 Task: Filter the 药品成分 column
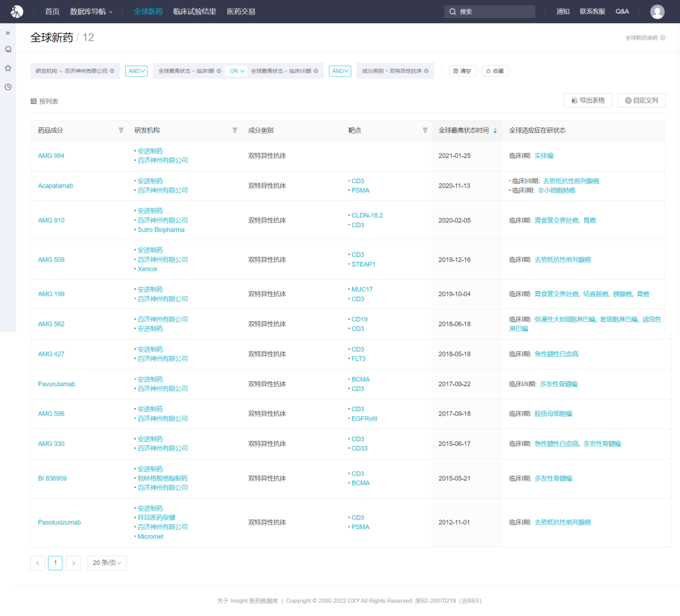tap(121, 130)
